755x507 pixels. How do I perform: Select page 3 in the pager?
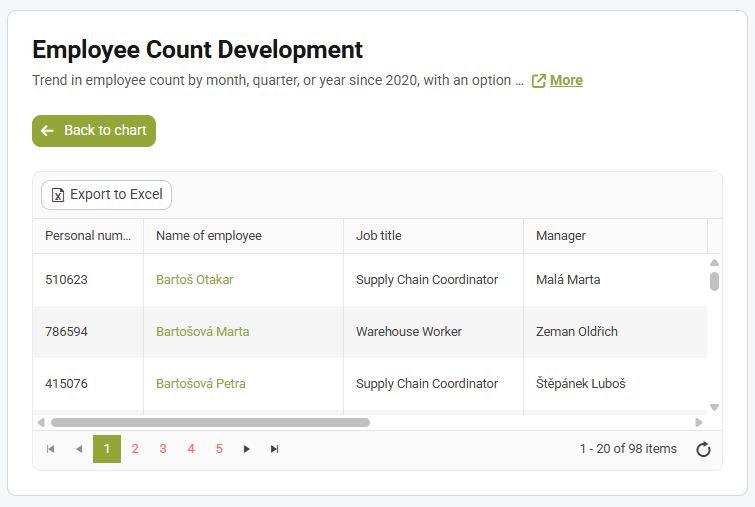(x=163, y=449)
